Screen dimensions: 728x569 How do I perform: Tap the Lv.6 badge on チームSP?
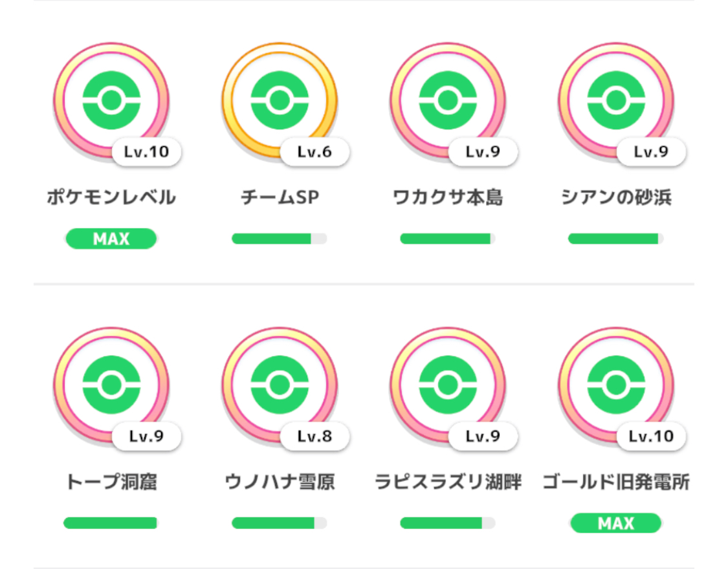coord(314,152)
